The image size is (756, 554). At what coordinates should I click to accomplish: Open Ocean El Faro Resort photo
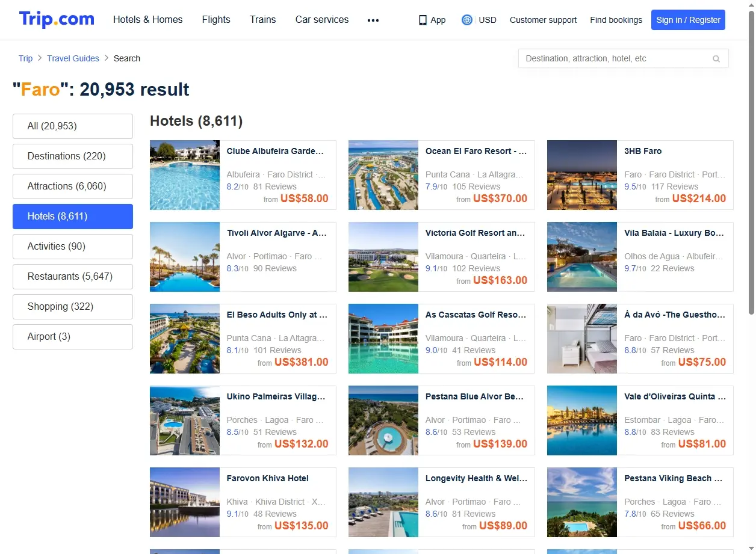click(383, 175)
